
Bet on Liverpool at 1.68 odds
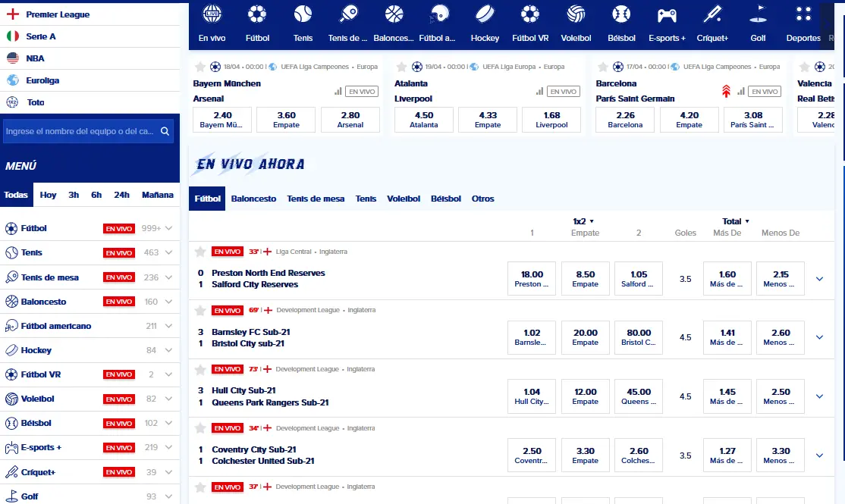point(551,120)
